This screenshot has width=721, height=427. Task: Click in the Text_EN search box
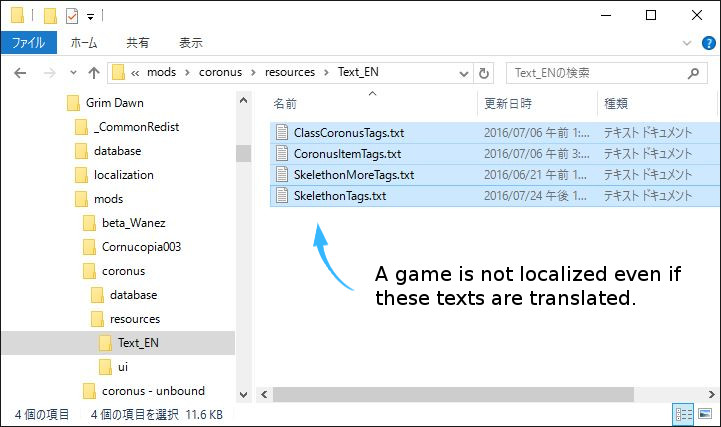[x=595, y=73]
